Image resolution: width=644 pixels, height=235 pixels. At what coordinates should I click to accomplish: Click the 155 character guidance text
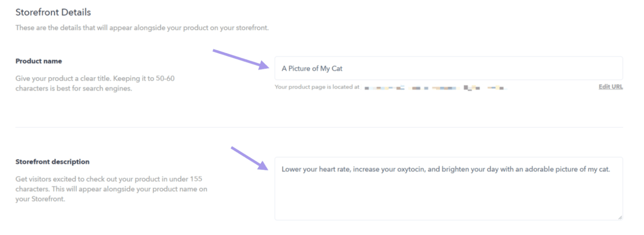tap(111, 189)
